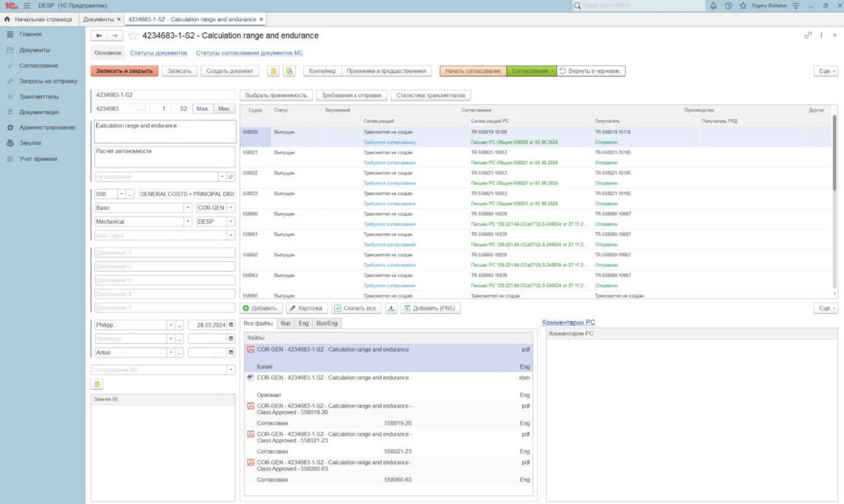Image resolution: width=844 pixels, height=504 pixels.
Task: Star this document as favorite
Action: click(133, 36)
